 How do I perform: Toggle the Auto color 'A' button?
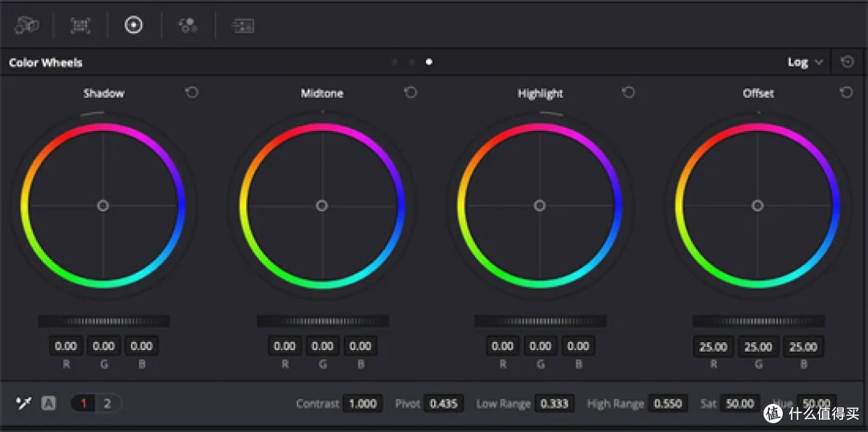pos(49,403)
